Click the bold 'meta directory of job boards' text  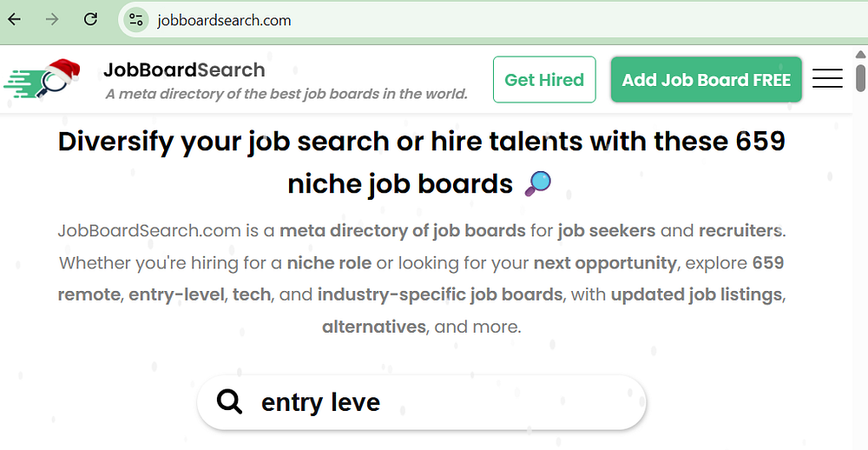(x=403, y=231)
